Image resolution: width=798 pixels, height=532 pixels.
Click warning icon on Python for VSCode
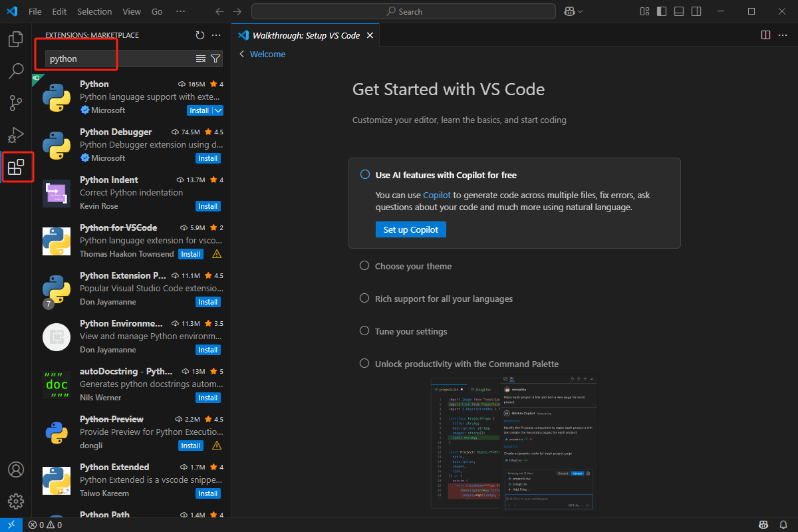pyautogui.click(x=216, y=254)
